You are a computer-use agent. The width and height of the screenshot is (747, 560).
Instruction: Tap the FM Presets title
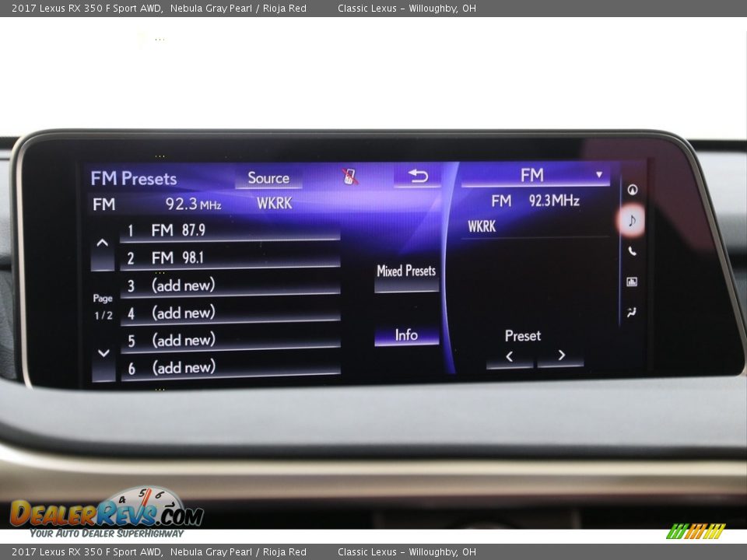click(134, 179)
